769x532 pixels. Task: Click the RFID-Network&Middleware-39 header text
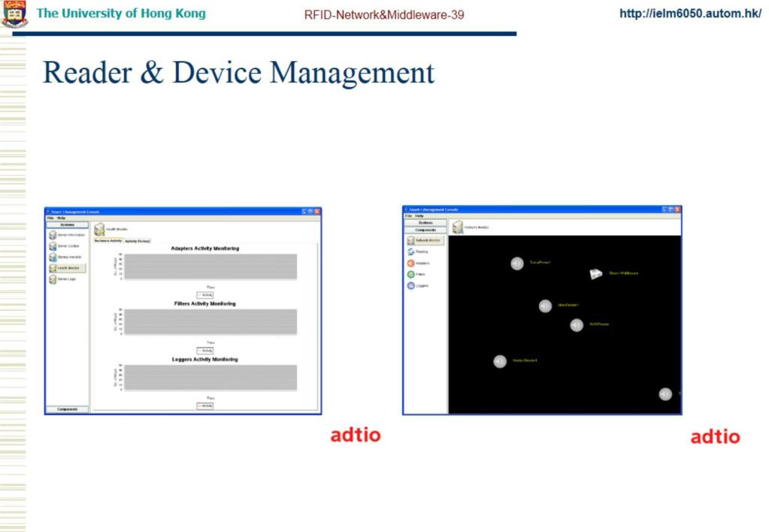pos(384,15)
